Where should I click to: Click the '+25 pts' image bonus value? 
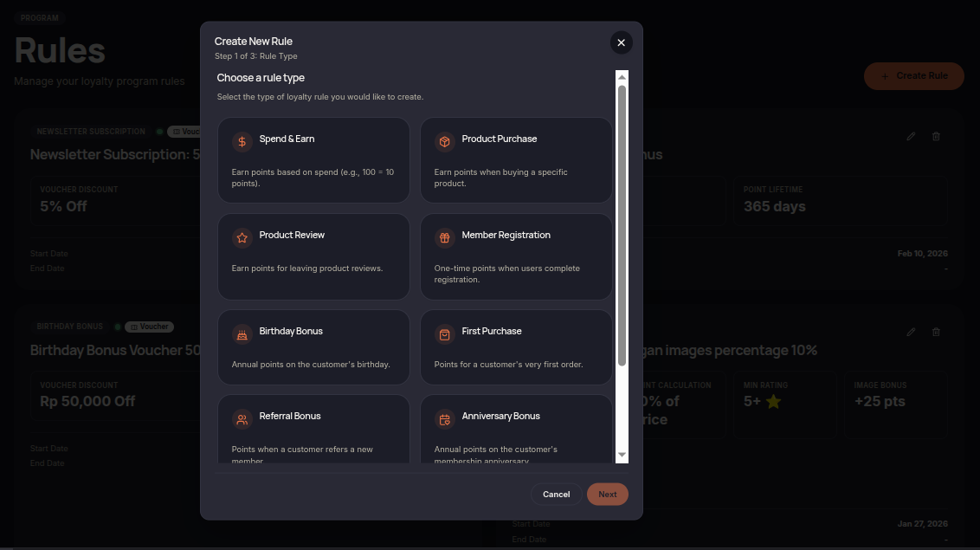click(x=880, y=401)
